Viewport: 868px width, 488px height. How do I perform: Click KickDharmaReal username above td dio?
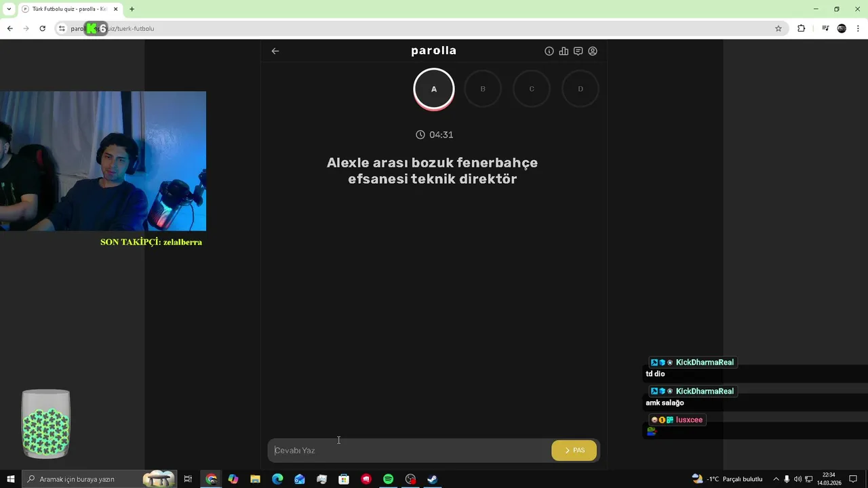pos(705,363)
